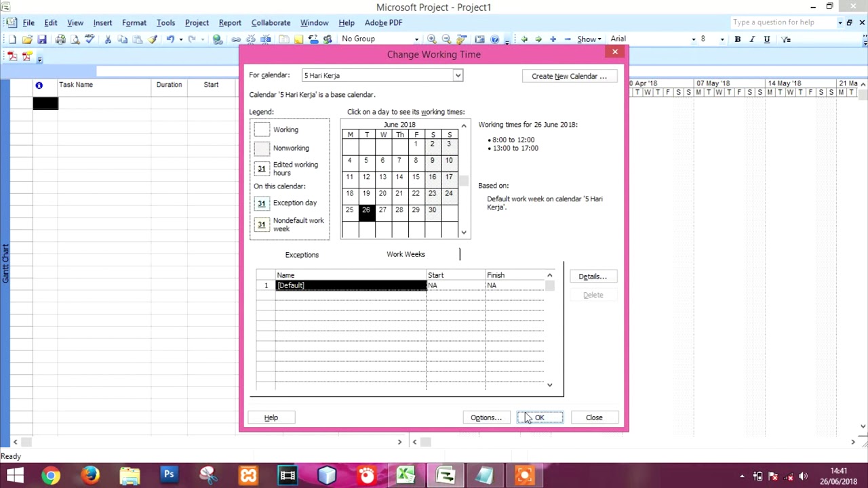Click the Link Tasks chain icon
Image resolution: width=868 pixels, height=488 pixels.
(236, 39)
